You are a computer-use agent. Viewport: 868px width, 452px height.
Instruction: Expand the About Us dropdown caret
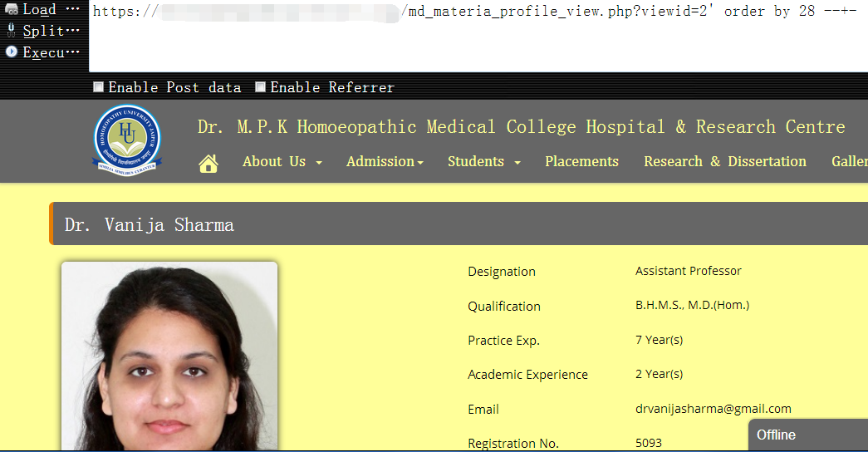(319, 163)
